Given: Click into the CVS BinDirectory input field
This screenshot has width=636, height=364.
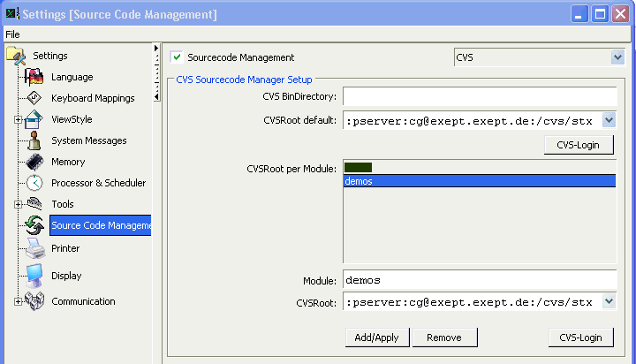Looking at the screenshot, I should coord(480,96).
